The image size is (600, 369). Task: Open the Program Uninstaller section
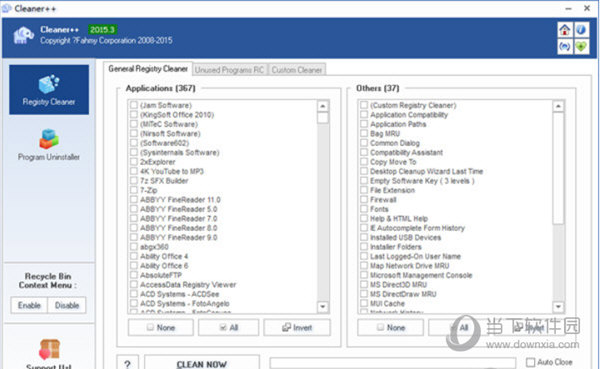click(49, 145)
